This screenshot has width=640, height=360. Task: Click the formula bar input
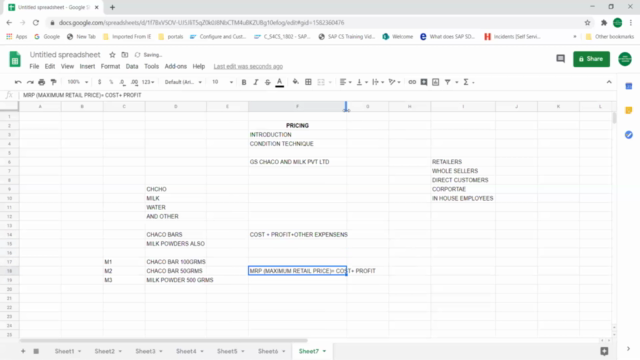318,95
